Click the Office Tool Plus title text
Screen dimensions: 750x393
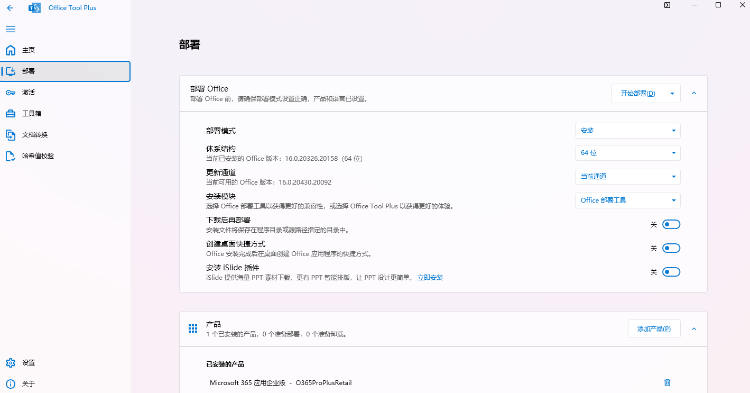[72, 8]
